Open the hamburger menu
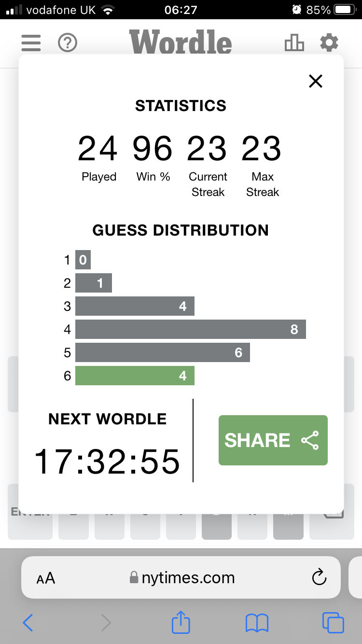This screenshot has width=362, height=644. coord(31,43)
